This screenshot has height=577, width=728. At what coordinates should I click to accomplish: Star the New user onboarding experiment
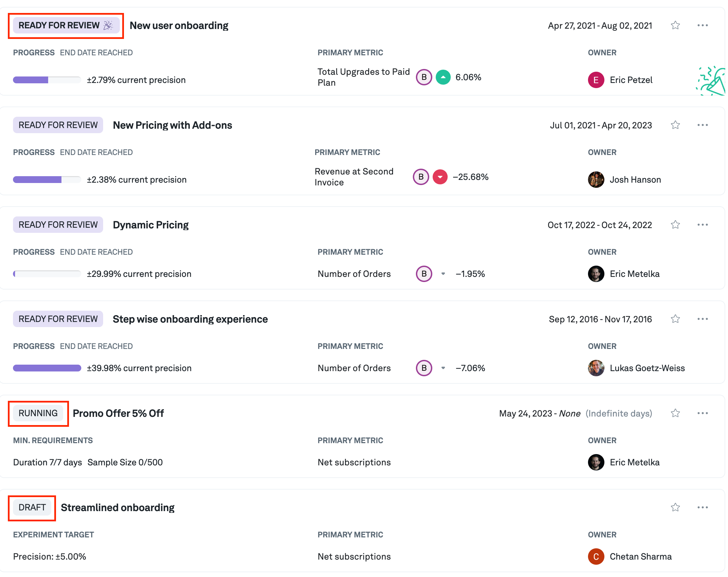(675, 26)
